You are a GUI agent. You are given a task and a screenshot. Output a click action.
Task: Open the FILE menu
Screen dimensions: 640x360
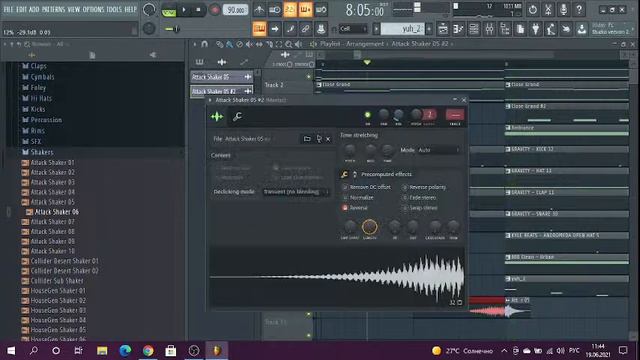8,9
